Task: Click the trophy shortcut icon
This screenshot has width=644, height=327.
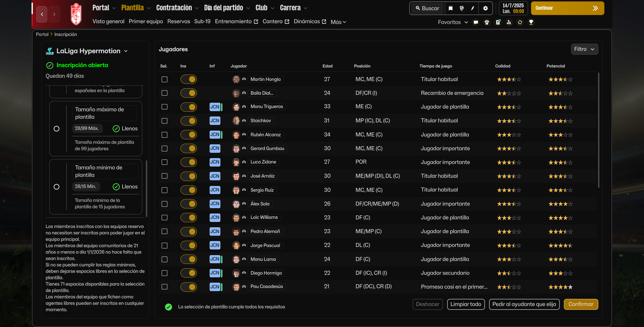Action: click(531, 22)
